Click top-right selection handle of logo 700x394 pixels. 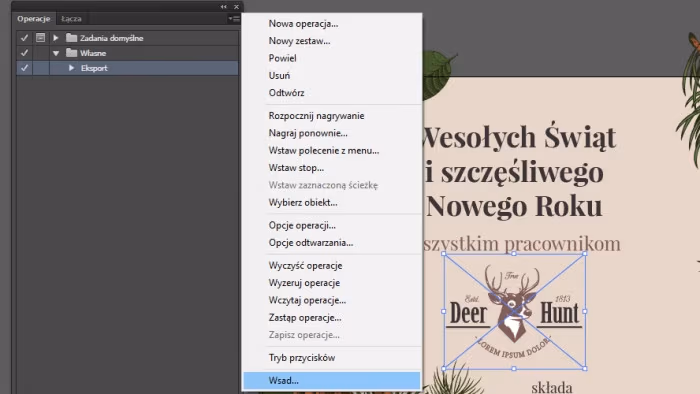[x=585, y=254]
